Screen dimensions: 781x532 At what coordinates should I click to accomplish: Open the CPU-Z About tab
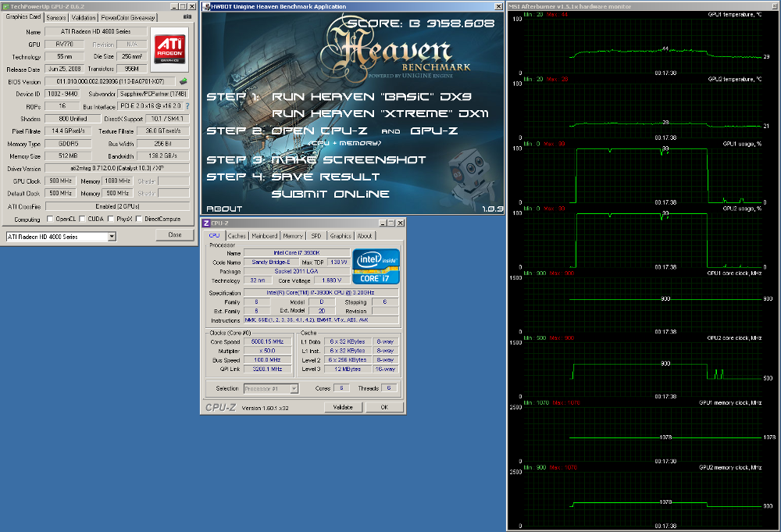[365, 236]
